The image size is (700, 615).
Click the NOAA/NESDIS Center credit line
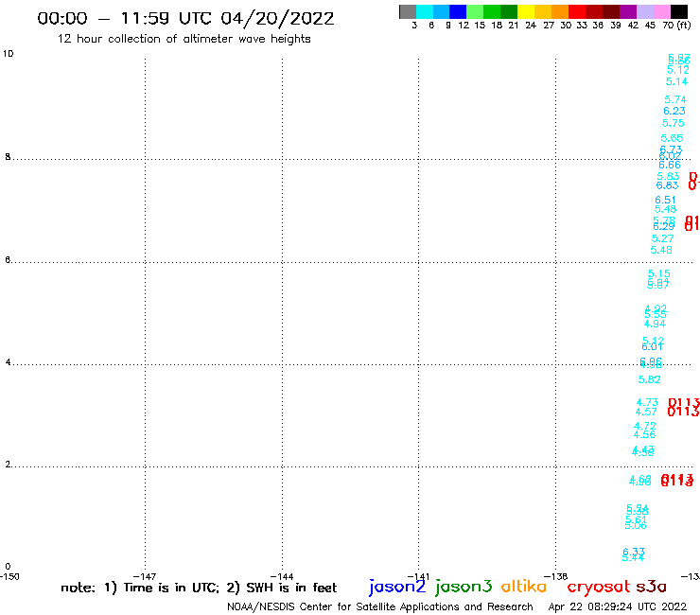pyautogui.click(x=380, y=607)
